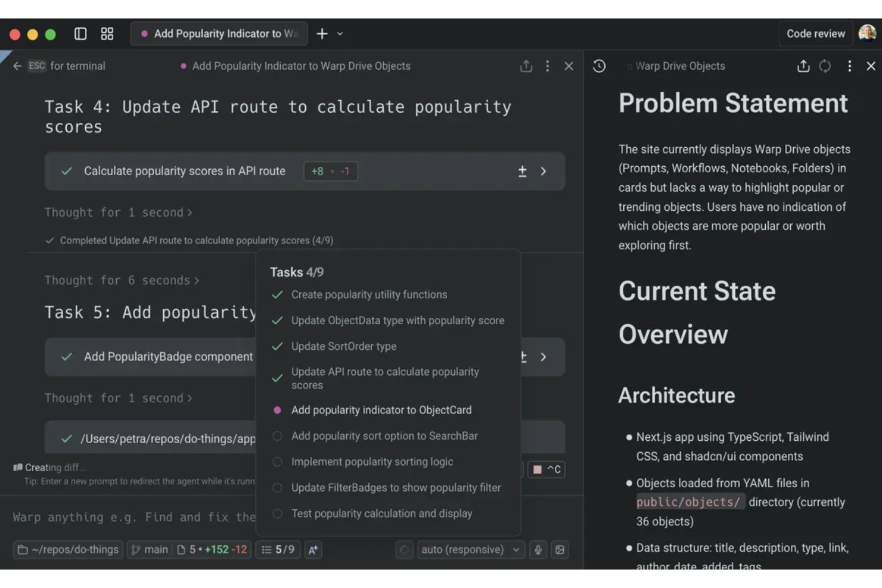Click the Tasks 4/9 popup header
The width and height of the screenshot is (882, 588).
point(297,272)
